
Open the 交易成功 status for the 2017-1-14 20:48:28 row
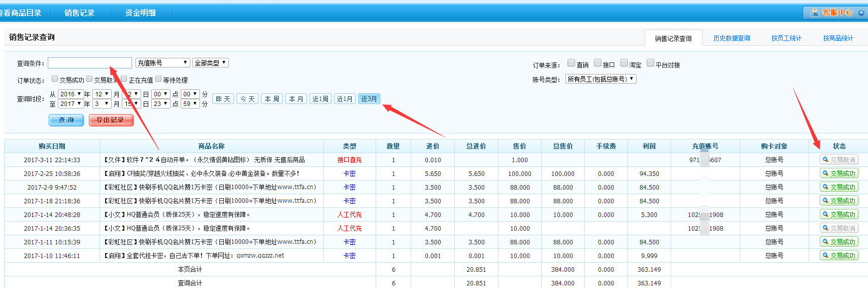pyautogui.click(x=839, y=214)
